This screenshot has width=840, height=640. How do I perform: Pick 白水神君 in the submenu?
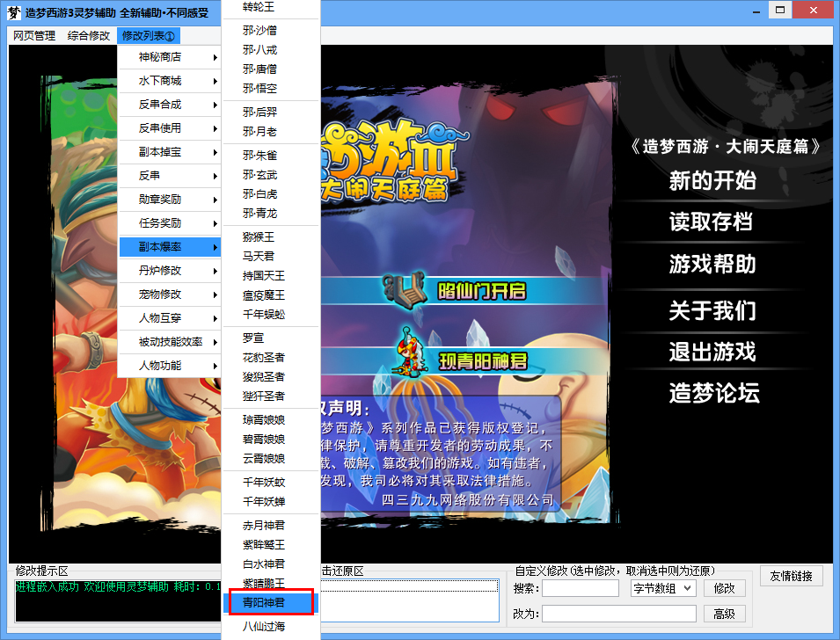coord(271,564)
